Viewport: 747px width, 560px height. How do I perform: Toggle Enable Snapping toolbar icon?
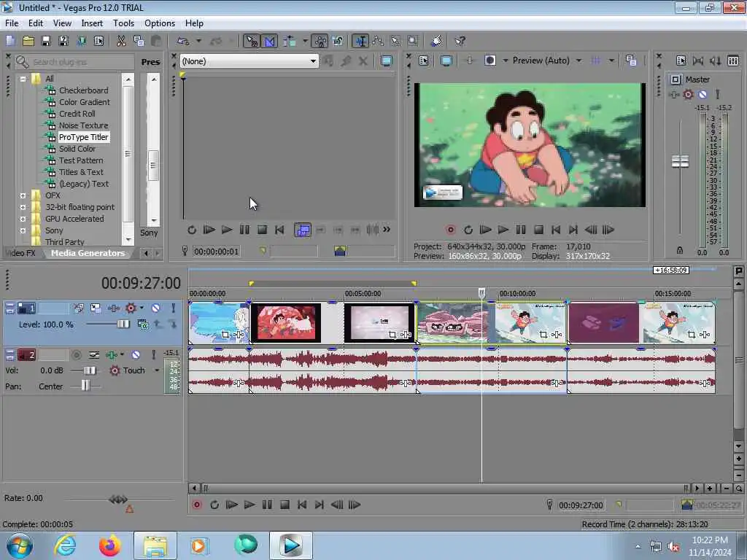(x=251, y=41)
